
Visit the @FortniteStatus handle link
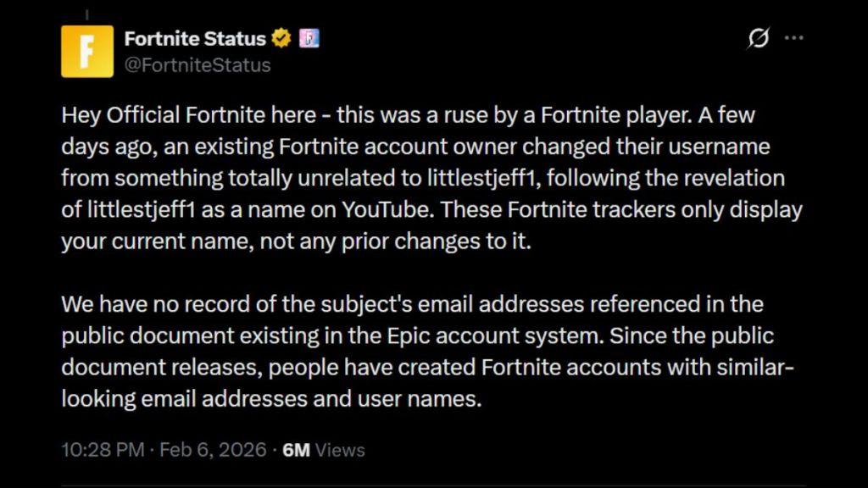tap(198, 64)
